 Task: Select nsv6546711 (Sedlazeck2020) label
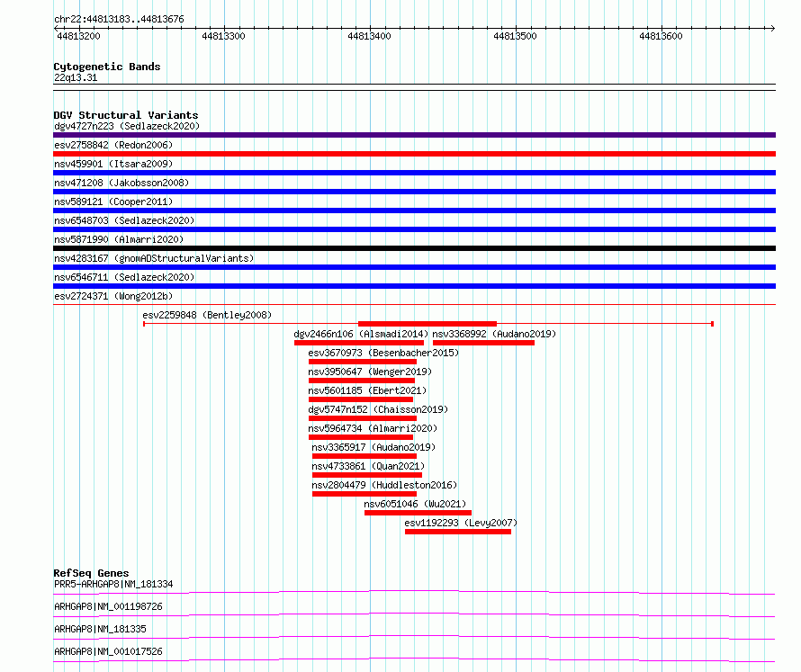tap(124, 277)
